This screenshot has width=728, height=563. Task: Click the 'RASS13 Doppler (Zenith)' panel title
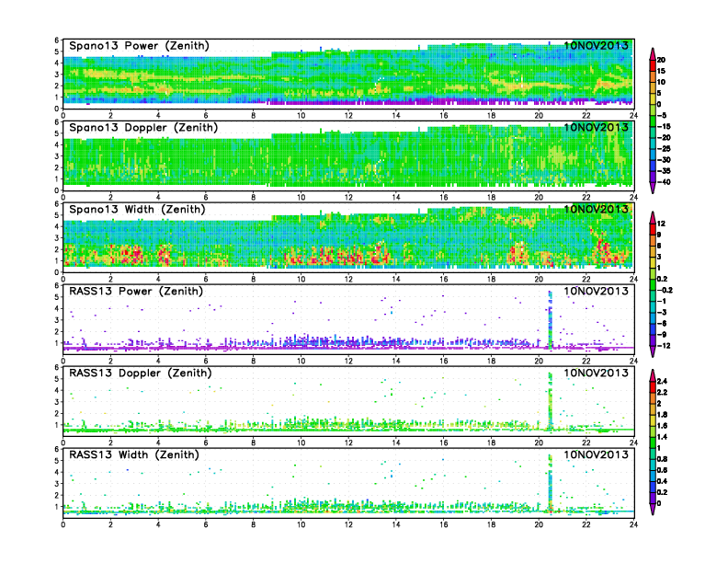pos(141,373)
